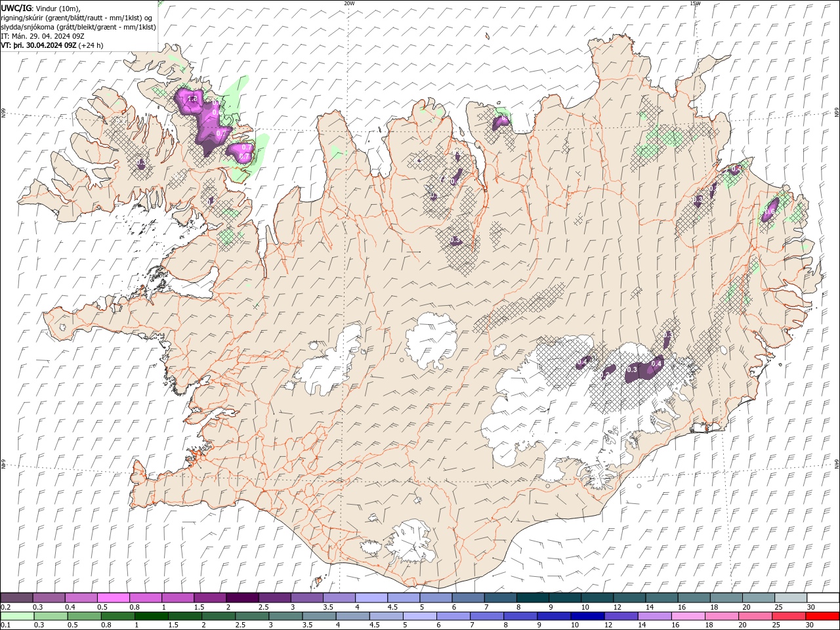Viewport: 840px width, 630px height.
Task: Click the lower legend swatch labeled 4.5
Action: click(385, 616)
